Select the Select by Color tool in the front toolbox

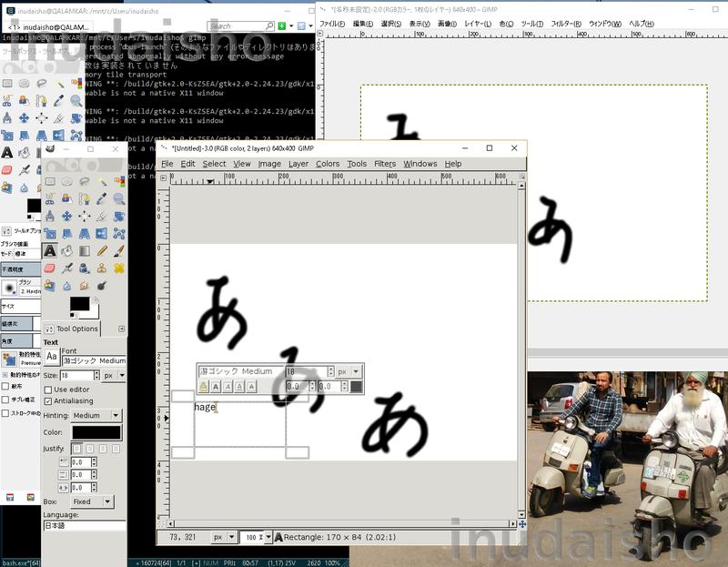[119, 182]
